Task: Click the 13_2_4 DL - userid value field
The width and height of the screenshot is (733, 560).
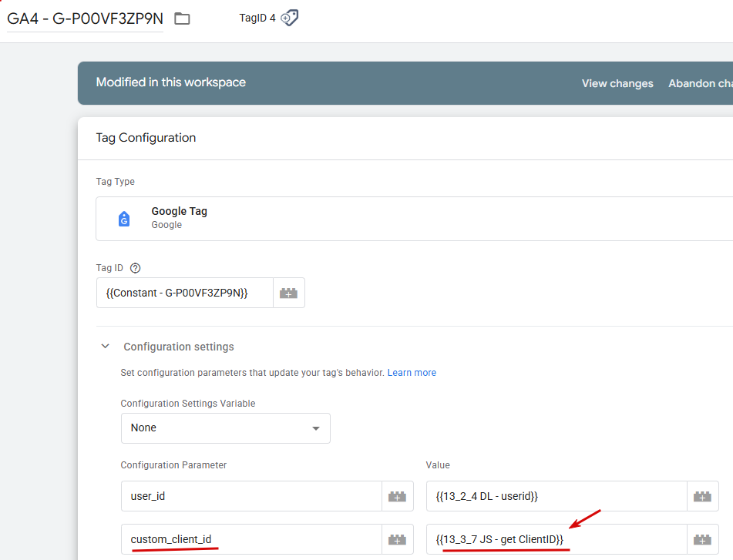Action: pos(555,497)
